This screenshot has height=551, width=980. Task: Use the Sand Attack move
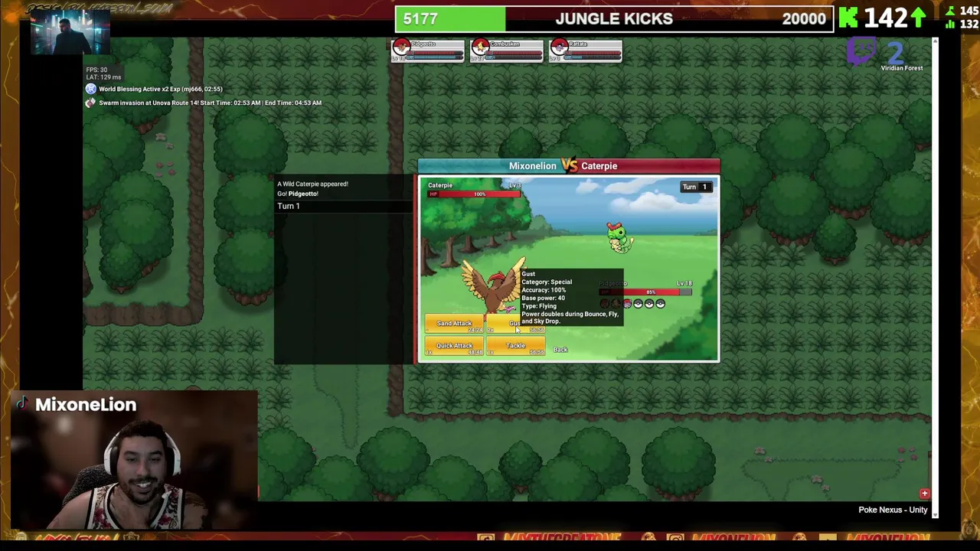click(x=454, y=324)
